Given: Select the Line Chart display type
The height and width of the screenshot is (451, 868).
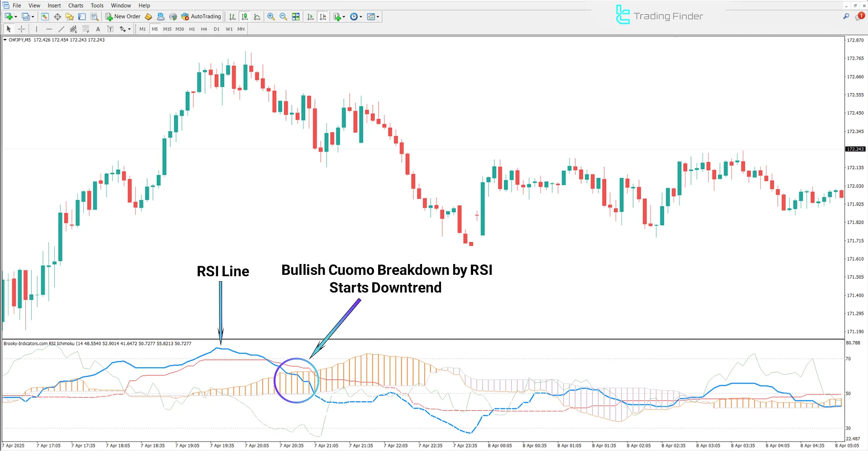Looking at the screenshot, I should (256, 17).
